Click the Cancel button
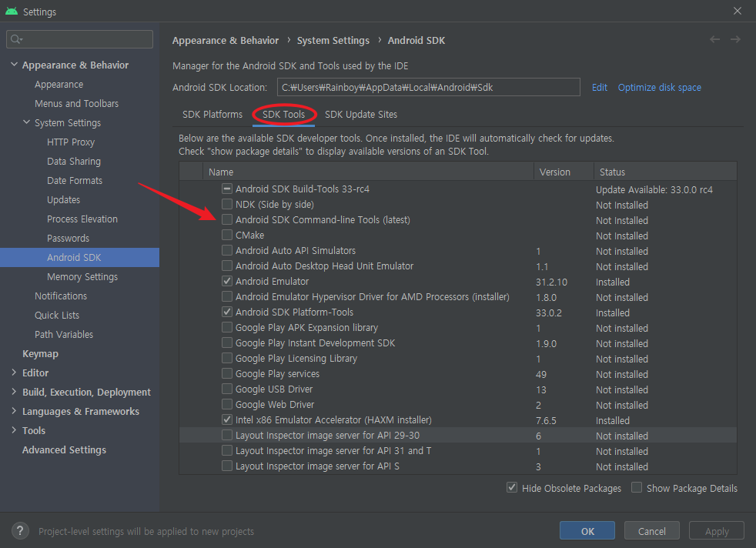Image resolution: width=756 pixels, height=548 pixels. click(652, 530)
